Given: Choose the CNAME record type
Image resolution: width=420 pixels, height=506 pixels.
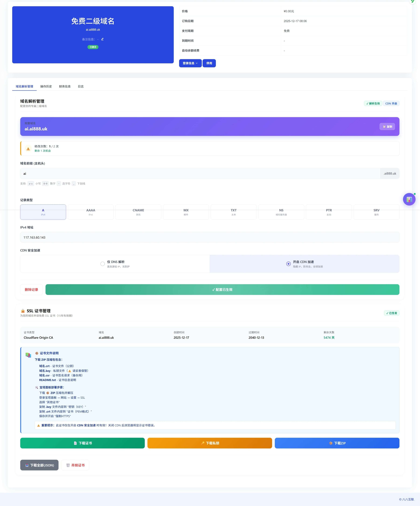Looking at the screenshot, I should coord(138,212).
